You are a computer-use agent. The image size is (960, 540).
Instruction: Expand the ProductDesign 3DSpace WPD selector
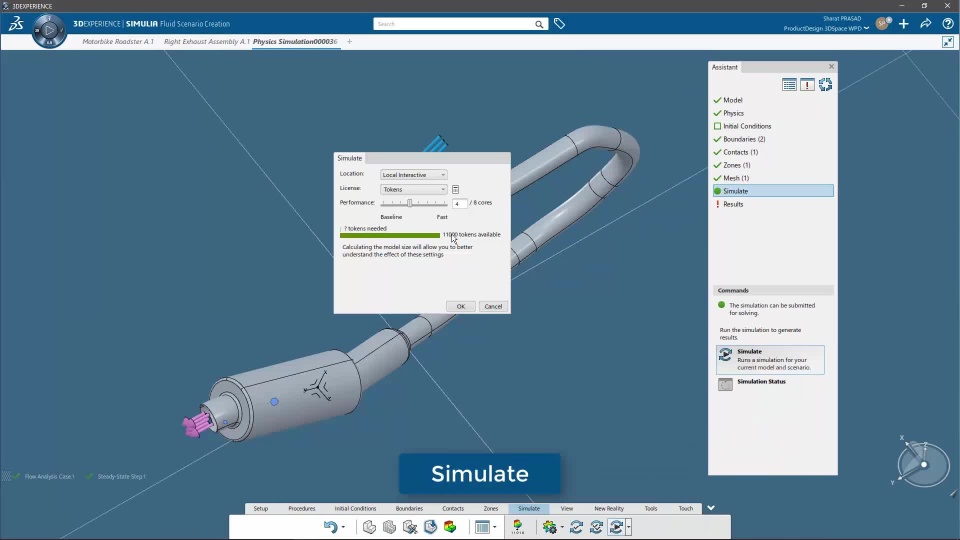click(x=826, y=28)
